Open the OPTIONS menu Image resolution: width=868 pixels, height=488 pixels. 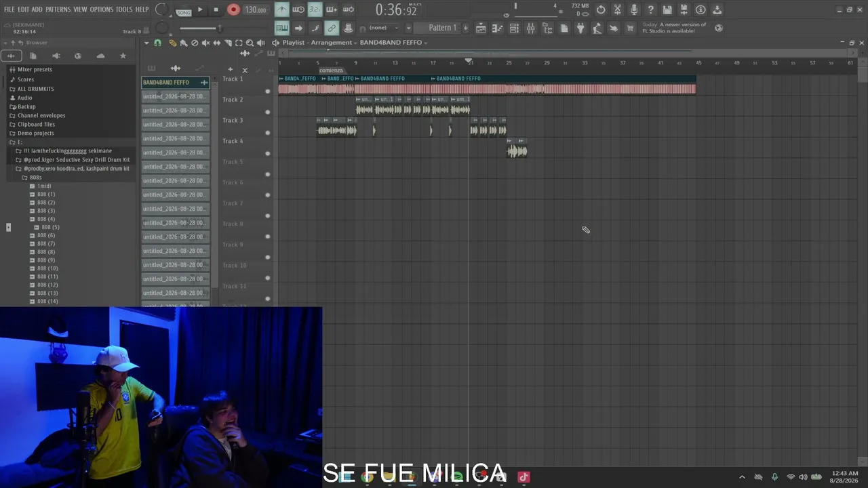click(102, 9)
